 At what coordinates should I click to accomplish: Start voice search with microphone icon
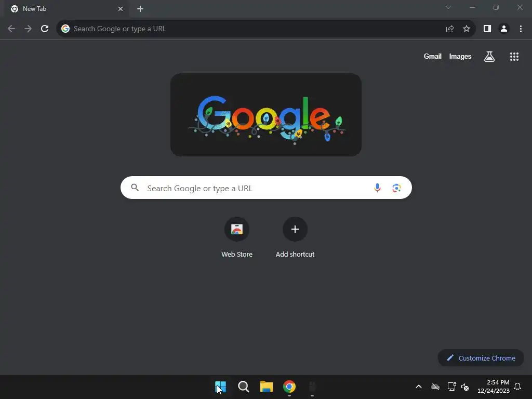click(377, 188)
